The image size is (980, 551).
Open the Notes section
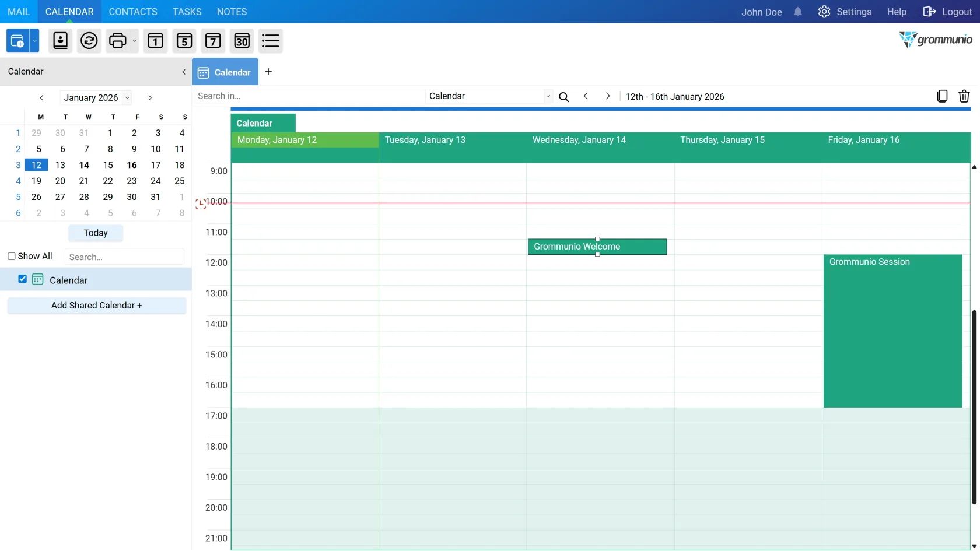pos(232,12)
